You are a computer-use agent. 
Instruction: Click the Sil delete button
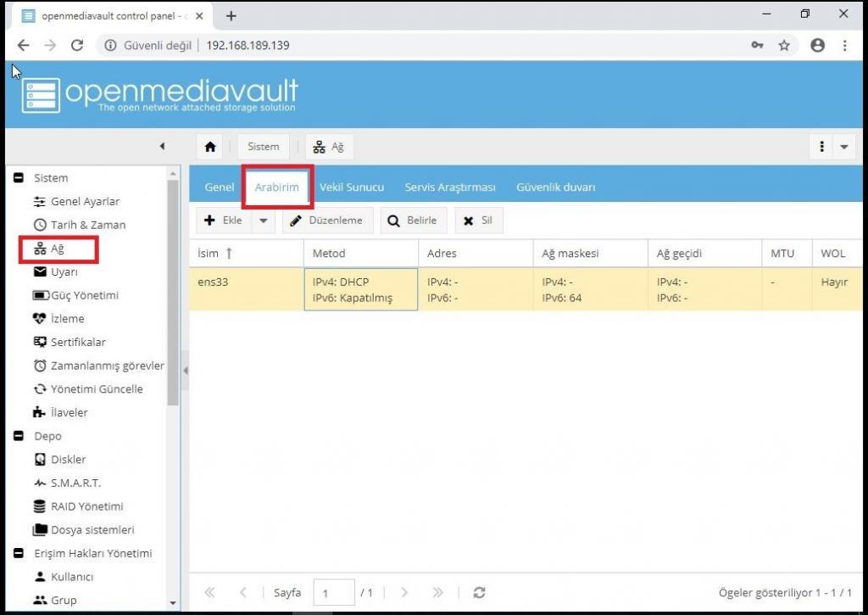pos(479,221)
